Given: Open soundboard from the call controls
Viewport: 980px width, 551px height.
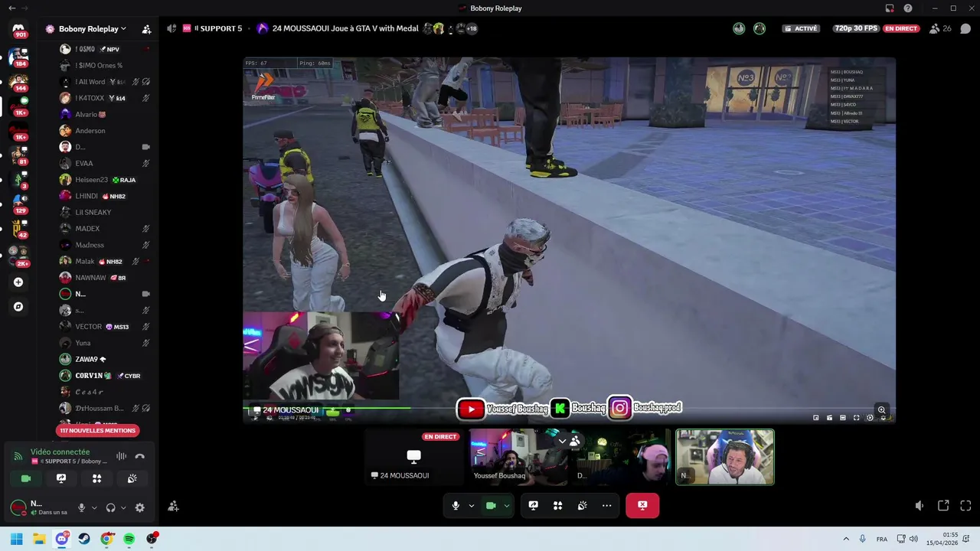Looking at the screenshot, I should pos(582,505).
